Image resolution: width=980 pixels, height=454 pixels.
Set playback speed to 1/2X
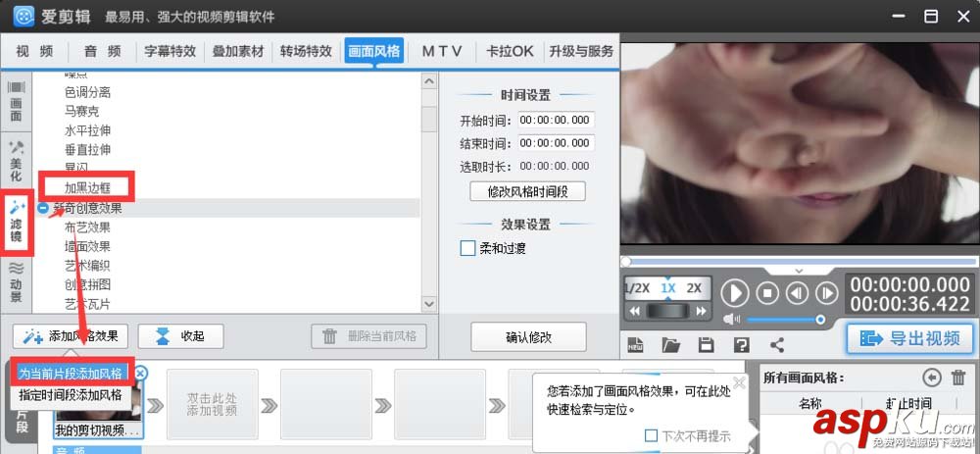[x=638, y=288]
